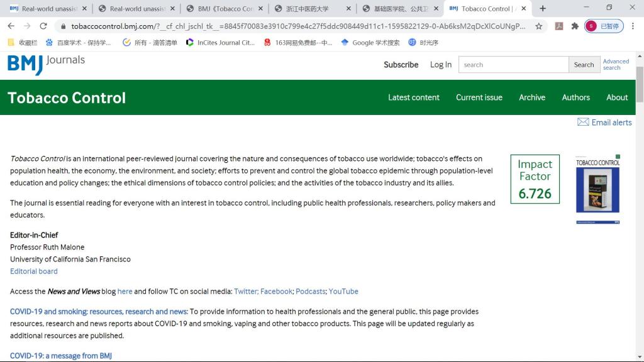The width and height of the screenshot is (644, 362).
Task: Click the PDF extension icon in toolbar
Action: 558,26
